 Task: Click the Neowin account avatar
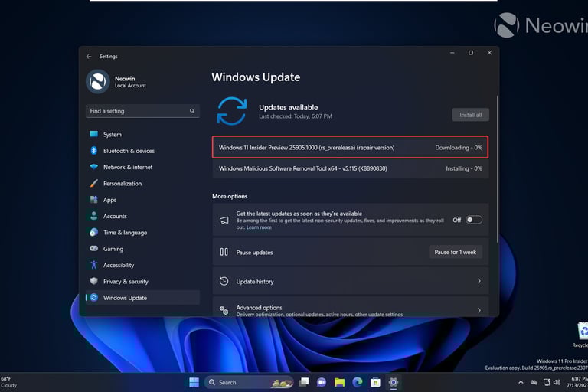click(x=98, y=81)
